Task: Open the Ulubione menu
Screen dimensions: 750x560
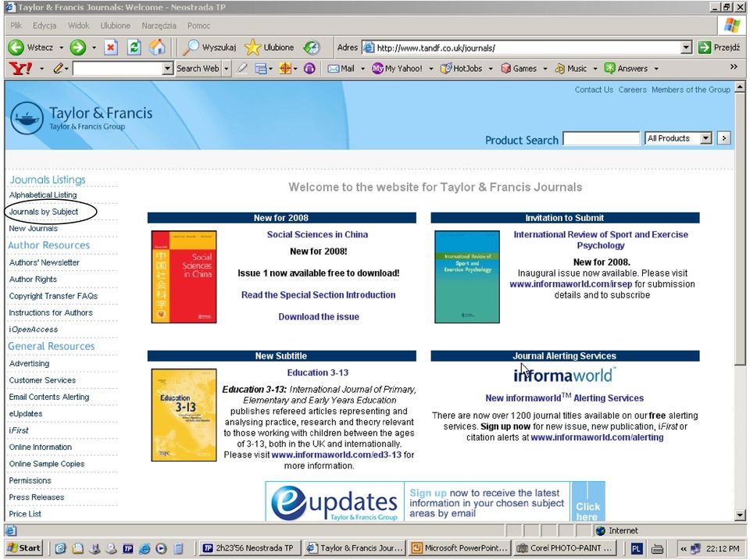Action: 116,26
